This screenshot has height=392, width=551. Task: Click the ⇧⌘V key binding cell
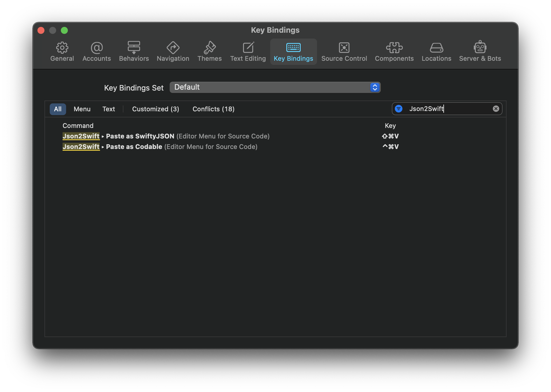(x=390, y=136)
